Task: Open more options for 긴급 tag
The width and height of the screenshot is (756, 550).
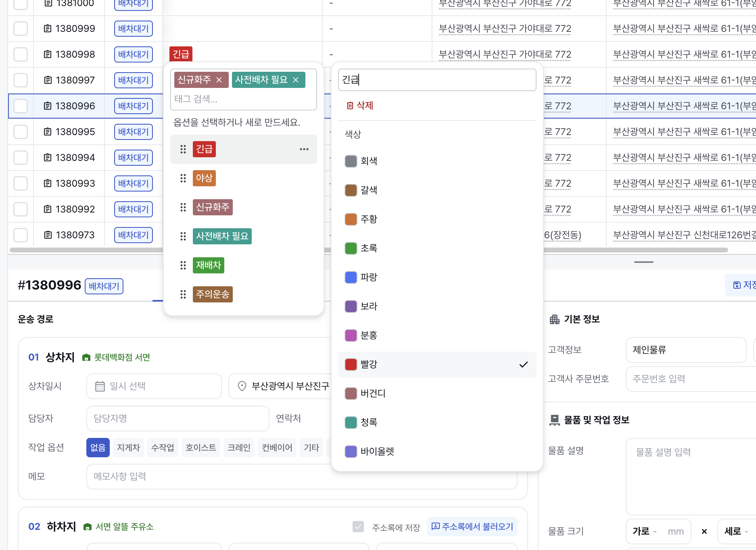Action: point(304,149)
